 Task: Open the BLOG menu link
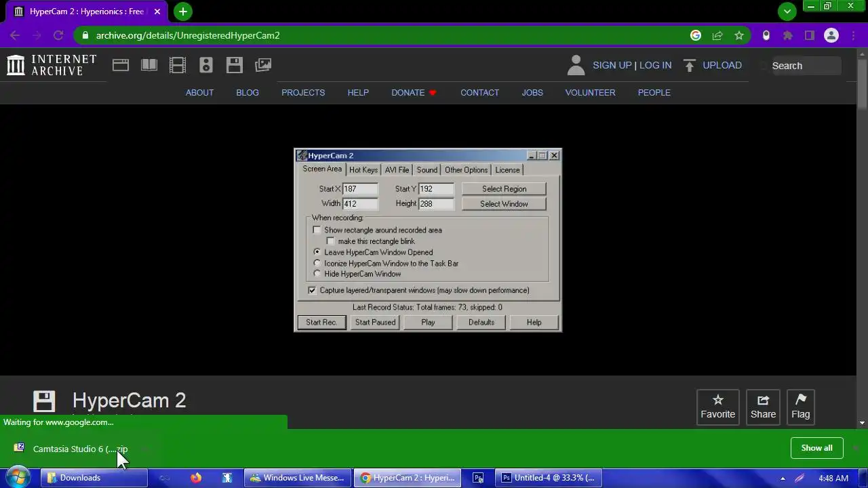[248, 93]
